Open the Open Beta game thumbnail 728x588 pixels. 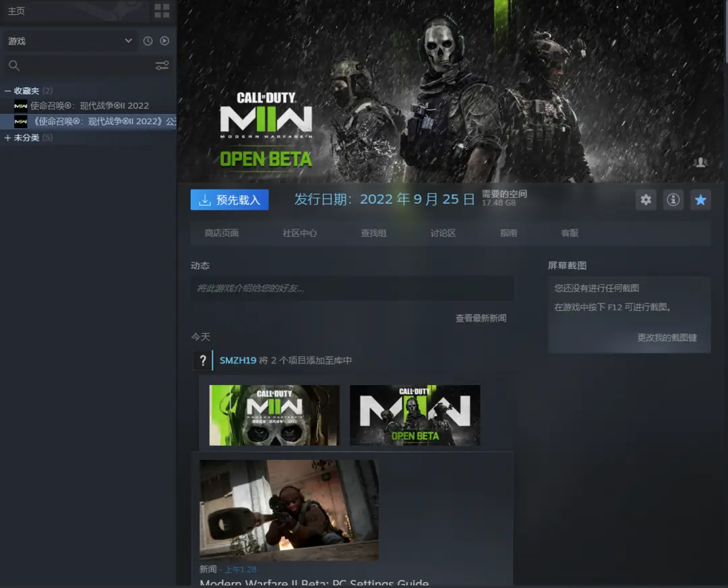coord(415,415)
